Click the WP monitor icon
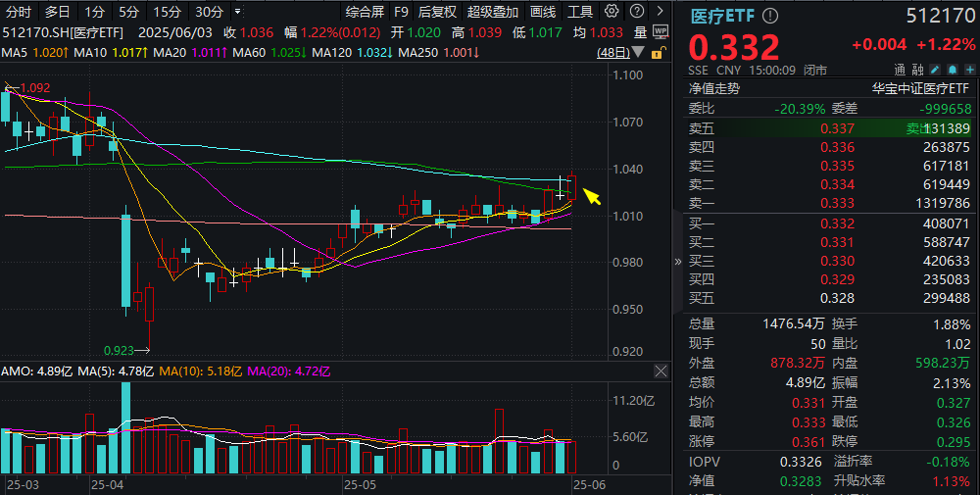Screen dimensions: 980x495 coord(660,32)
